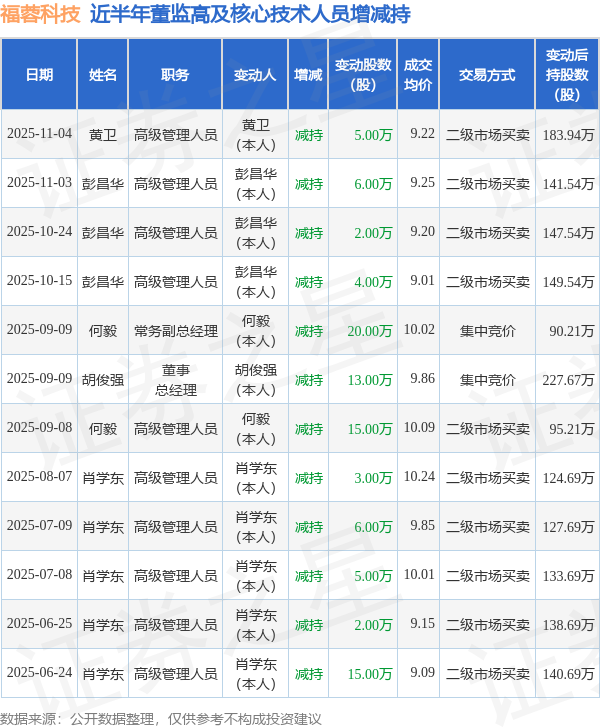Click 集中竞价 in the 9.86 row
Screen dimensions: 600x728
point(488,380)
